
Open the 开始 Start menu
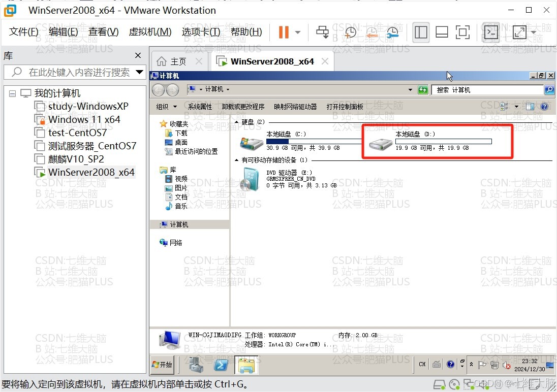coord(162,365)
